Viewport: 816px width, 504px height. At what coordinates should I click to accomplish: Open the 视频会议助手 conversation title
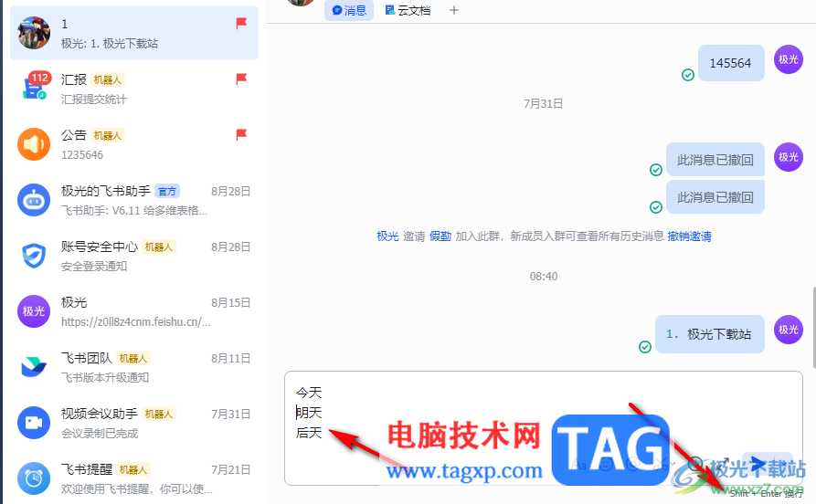point(100,413)
